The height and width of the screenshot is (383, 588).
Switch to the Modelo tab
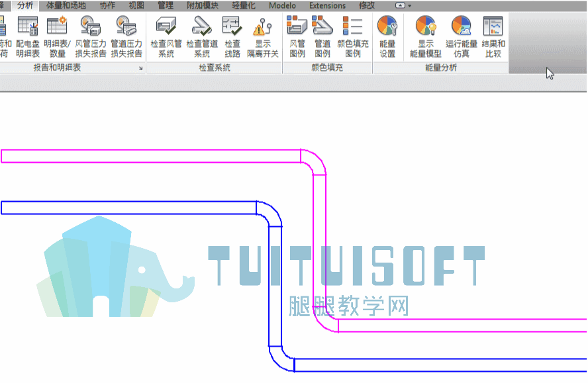click(282, 5)
